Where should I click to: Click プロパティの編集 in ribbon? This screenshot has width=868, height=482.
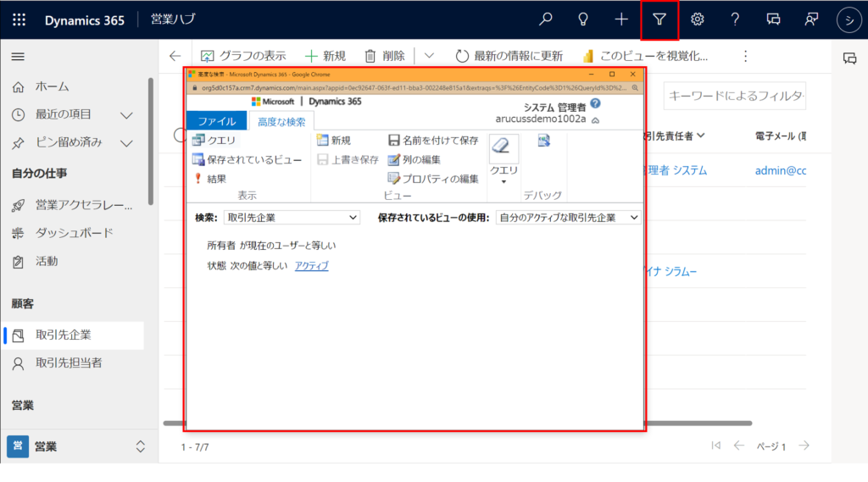[x=433, y=179]
